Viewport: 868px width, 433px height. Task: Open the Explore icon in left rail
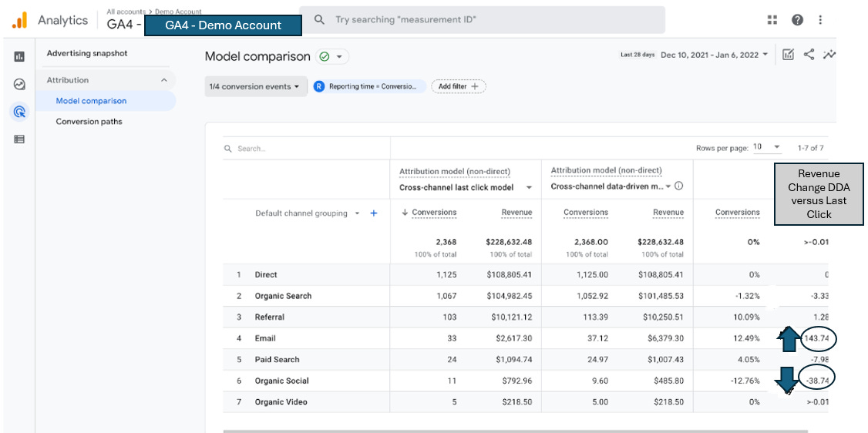tap(19, 85)
